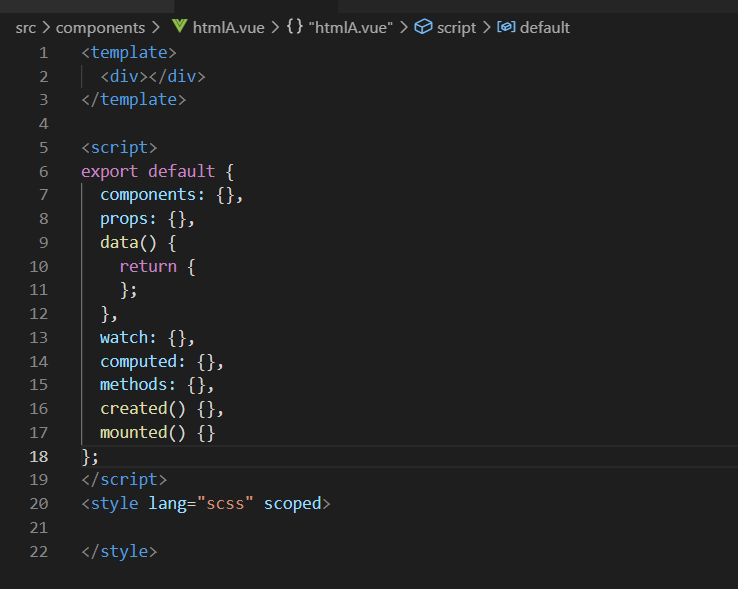Click the 'methods: {},' line

157,385
